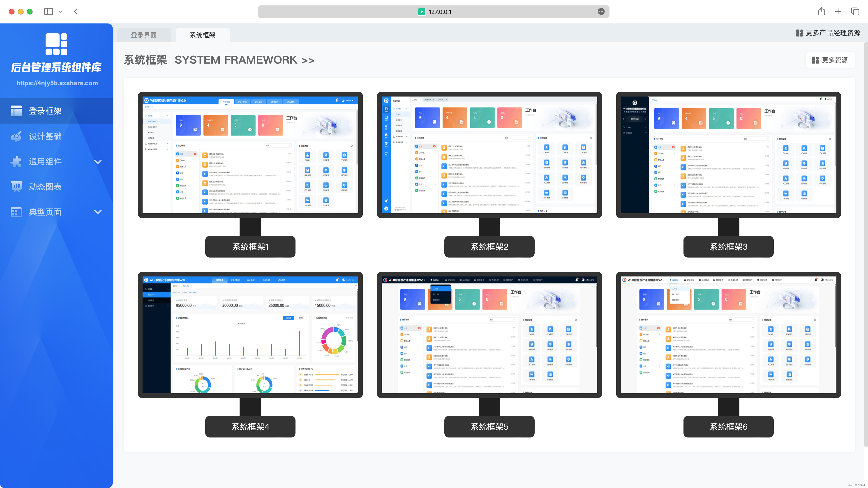Open the 系统框架3 monitor preview
This screenshot has width=868, height=488.
(x=729, y=155)
